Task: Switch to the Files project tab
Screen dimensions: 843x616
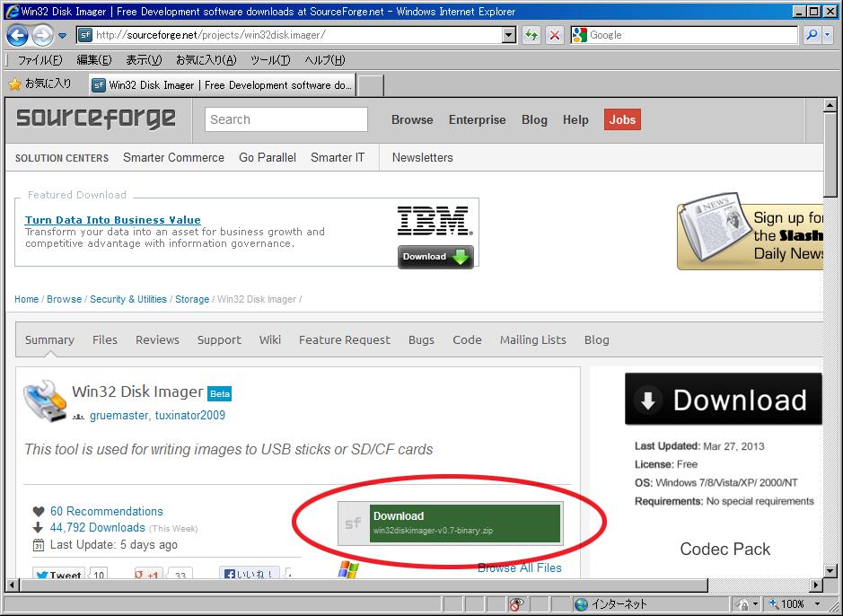Action: [104, 339]
